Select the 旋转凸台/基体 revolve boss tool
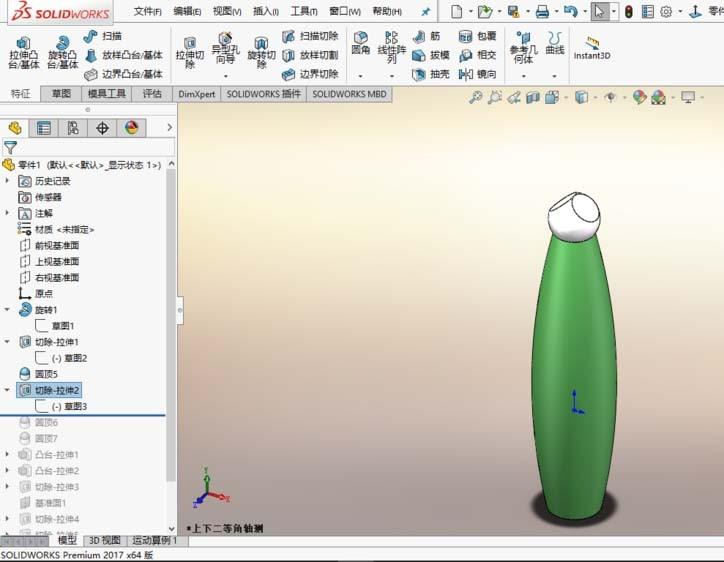 click(x=63, y=52)
